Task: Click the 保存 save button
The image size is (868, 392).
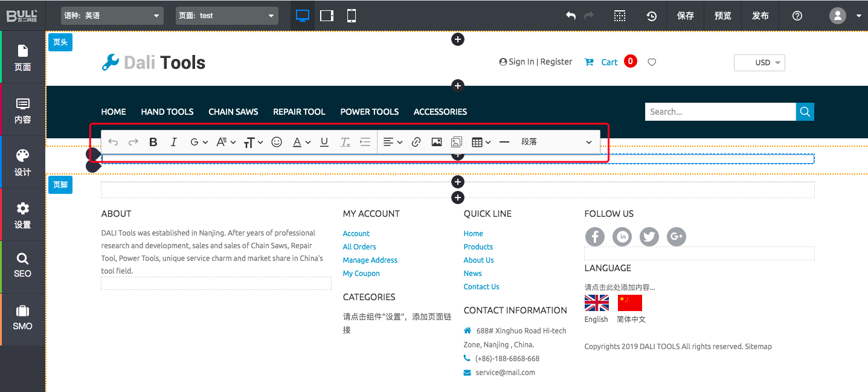Action: (686, 16)
